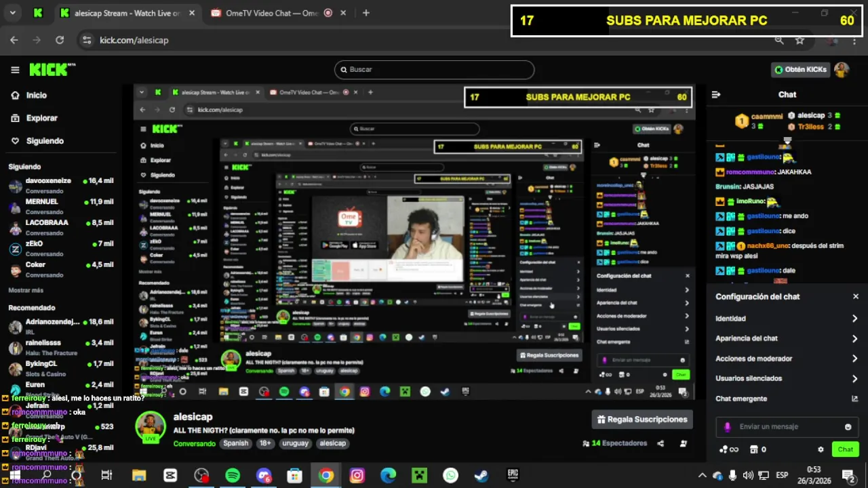Open rainelissss recommended channel
The height and width of the screenshot is (488, 868).
click(61, 348)
